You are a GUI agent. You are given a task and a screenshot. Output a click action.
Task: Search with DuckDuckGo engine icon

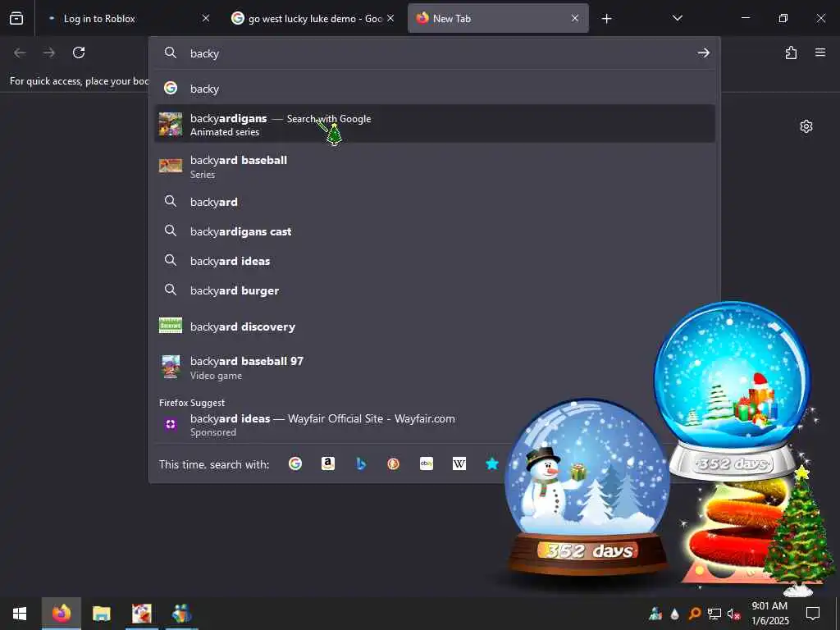(x=394, y=464)
